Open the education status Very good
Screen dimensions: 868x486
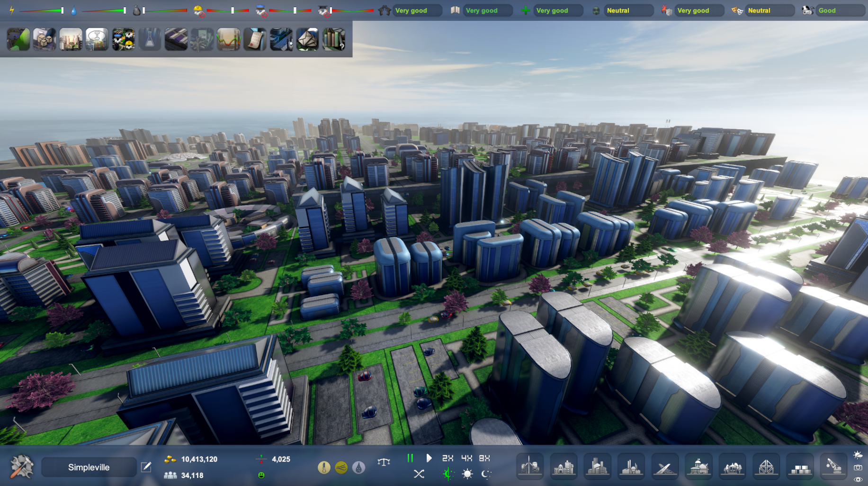488,10
